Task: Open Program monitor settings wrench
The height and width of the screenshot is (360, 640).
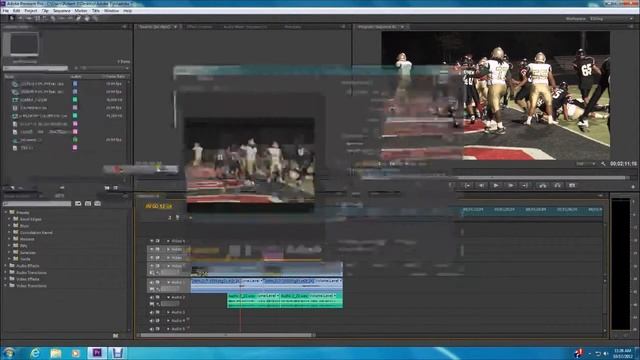Action: pyautogui.click(x=603, y=164)
